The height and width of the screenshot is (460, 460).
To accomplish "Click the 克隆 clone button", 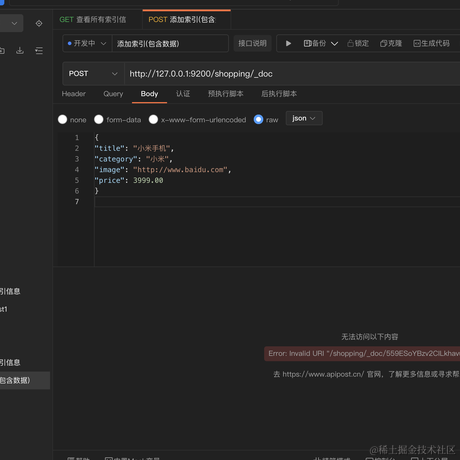I will coord(391,43).
